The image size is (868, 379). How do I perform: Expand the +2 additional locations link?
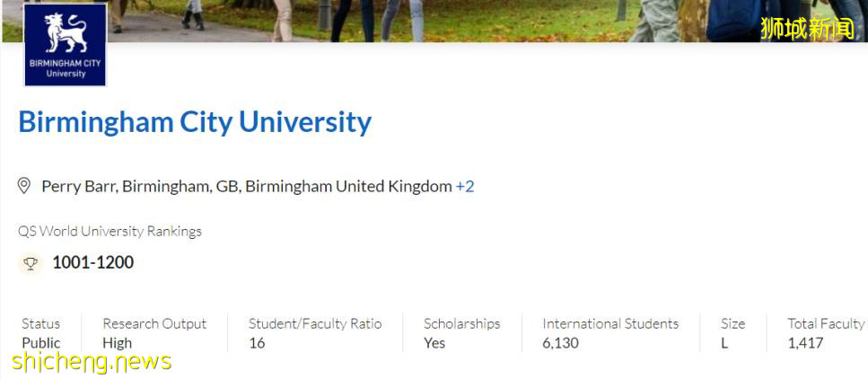point(465,186)
